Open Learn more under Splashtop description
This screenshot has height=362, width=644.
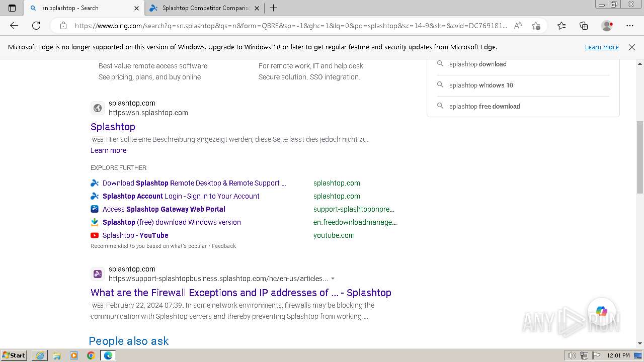(108, 150)
